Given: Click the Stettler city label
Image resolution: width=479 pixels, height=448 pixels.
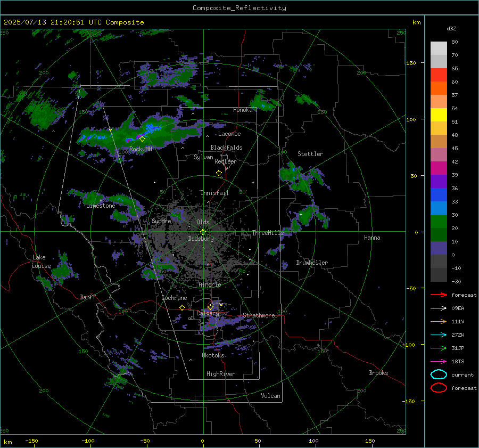Looking at the screenshot, I should click(310, 154).
